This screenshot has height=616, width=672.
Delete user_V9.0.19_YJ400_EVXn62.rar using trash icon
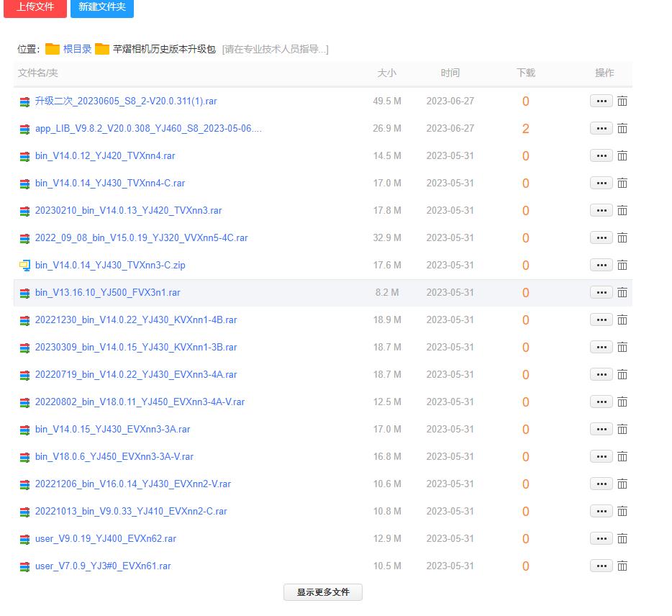(x=622, y=539)
